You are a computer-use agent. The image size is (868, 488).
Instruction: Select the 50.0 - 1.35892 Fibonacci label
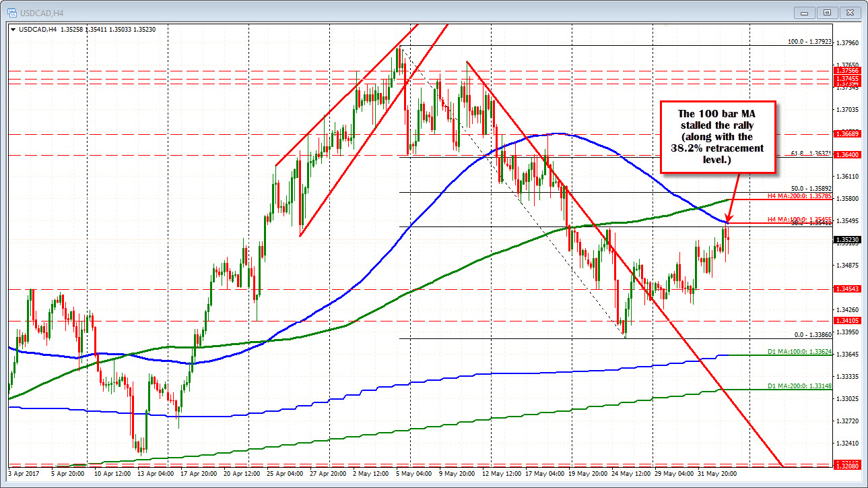(811, 189)
